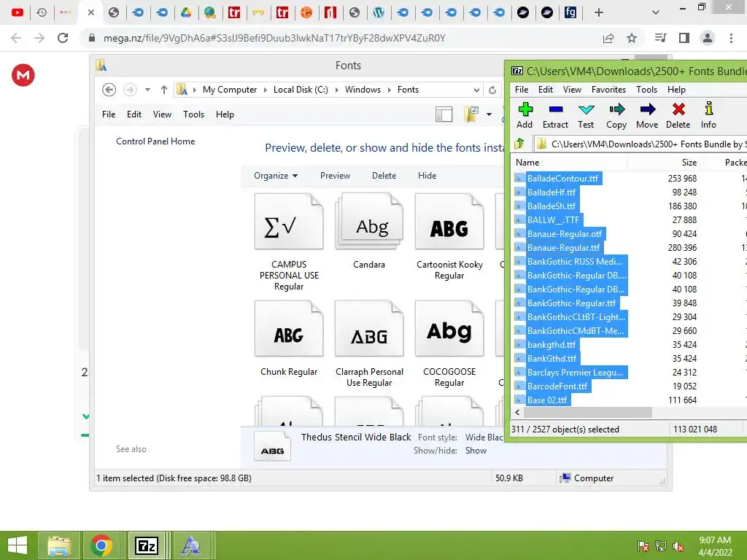The width and height of the screenshot is (747, 560).
Task: Open the File menu in 7-Zip
Action: click(x=522, y=90)
